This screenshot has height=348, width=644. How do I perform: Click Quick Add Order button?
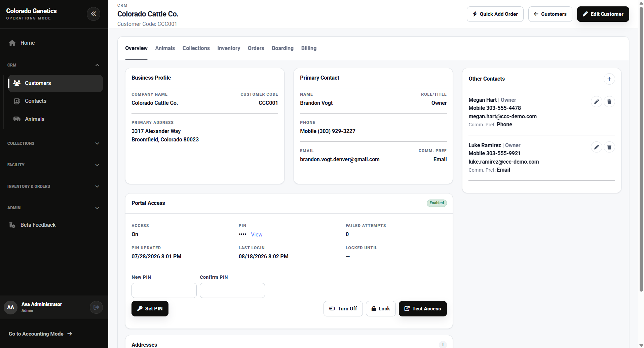coord(495,14)
